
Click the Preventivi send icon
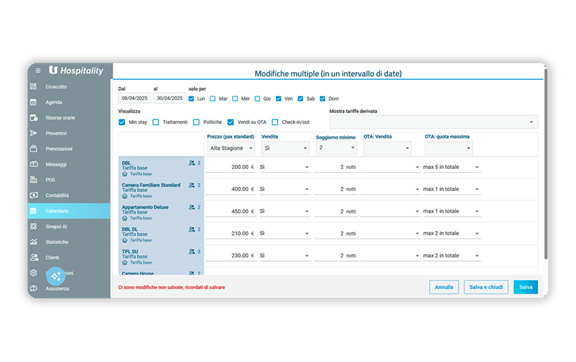pos(33,133)
